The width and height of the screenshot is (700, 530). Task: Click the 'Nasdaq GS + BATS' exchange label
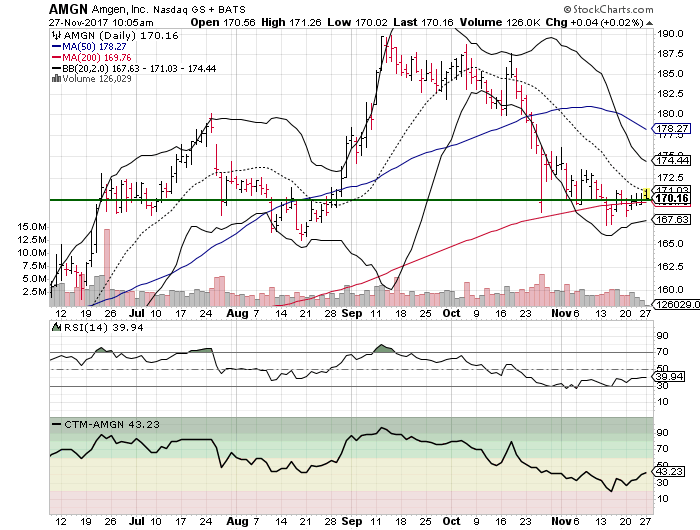pos(199,9)
